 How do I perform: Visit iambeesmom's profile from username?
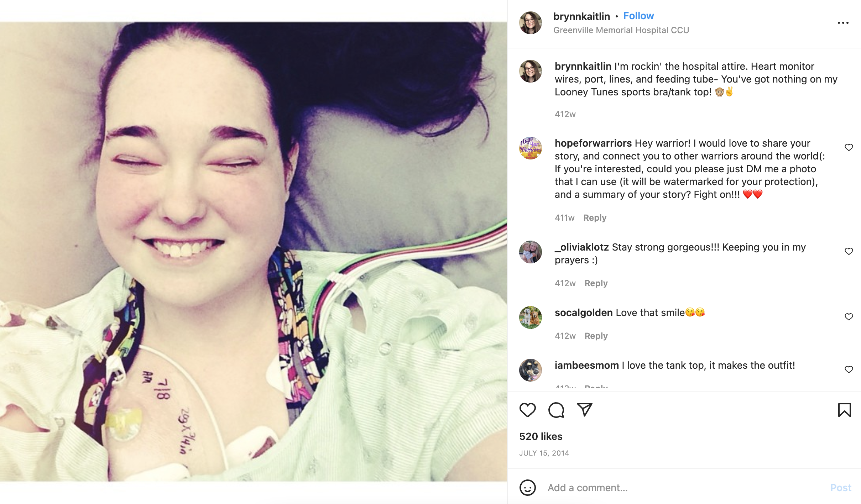586,366
